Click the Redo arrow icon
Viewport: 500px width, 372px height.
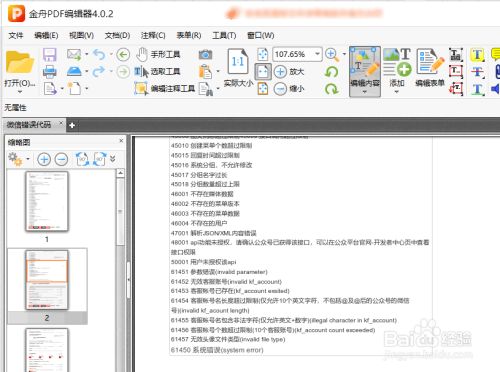[x=99, y=71]
